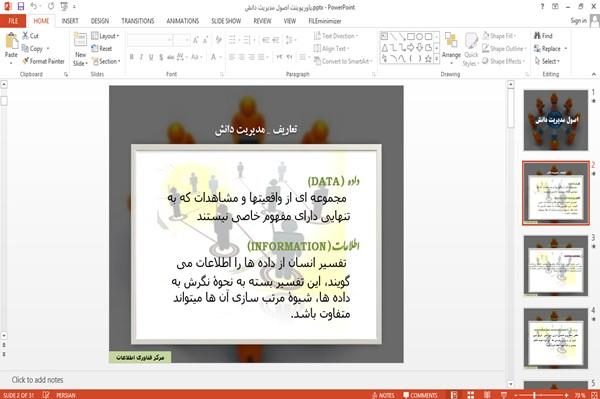
Task: Switch to Normal view icon in status bar
Action: [x=454, y=395]
